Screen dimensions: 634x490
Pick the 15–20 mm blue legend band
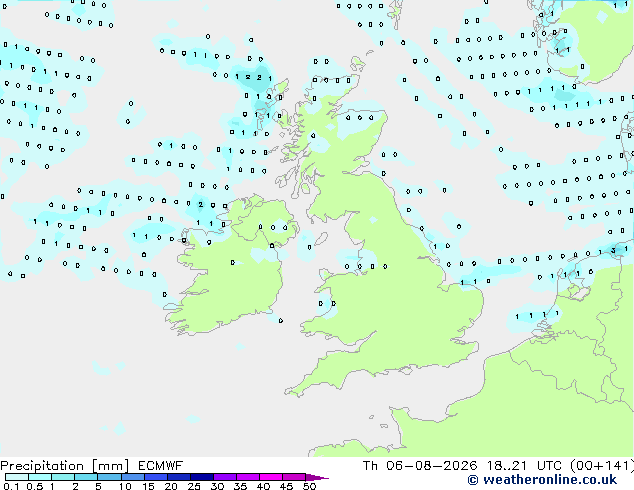(x=155, y=477)
